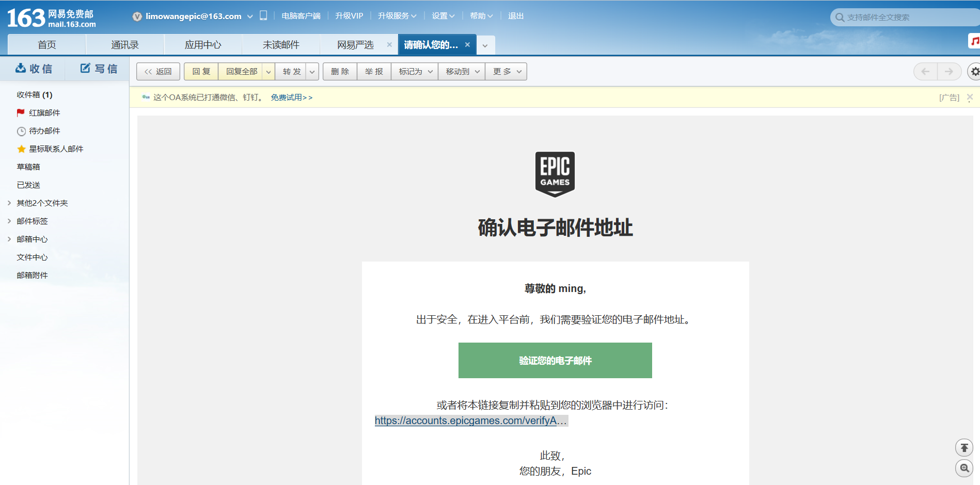Open 待办邮件 clock folder
Viewport: 980px width, 485px height.
click(39, 131)
